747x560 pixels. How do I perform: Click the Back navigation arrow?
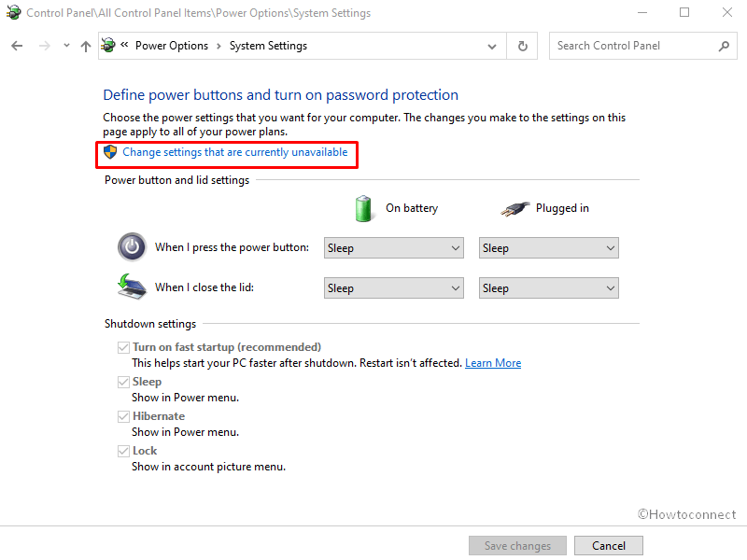[17, 46]
